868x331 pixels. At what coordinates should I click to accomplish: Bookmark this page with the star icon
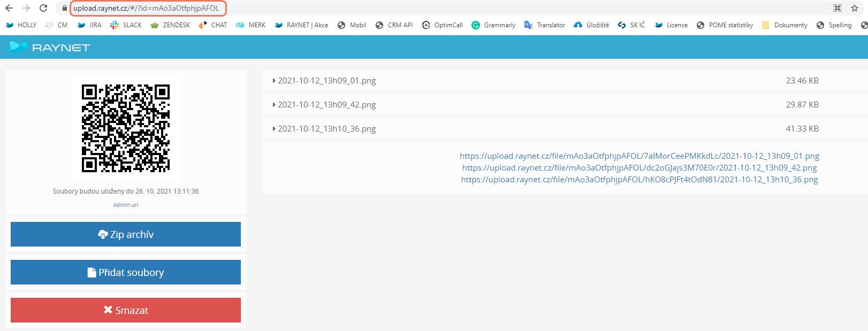click(x=855, y=8)
